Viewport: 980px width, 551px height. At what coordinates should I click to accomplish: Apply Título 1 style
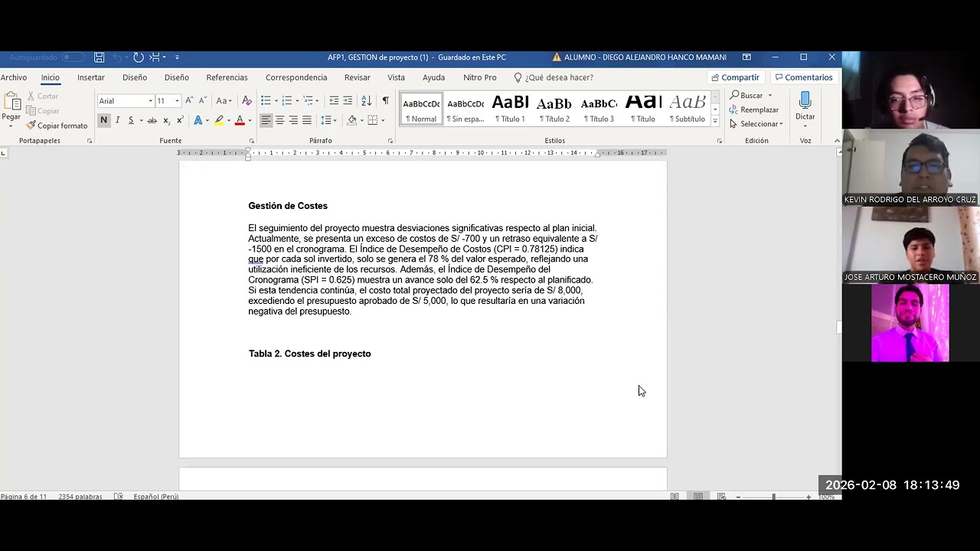(x=510, y=109)
